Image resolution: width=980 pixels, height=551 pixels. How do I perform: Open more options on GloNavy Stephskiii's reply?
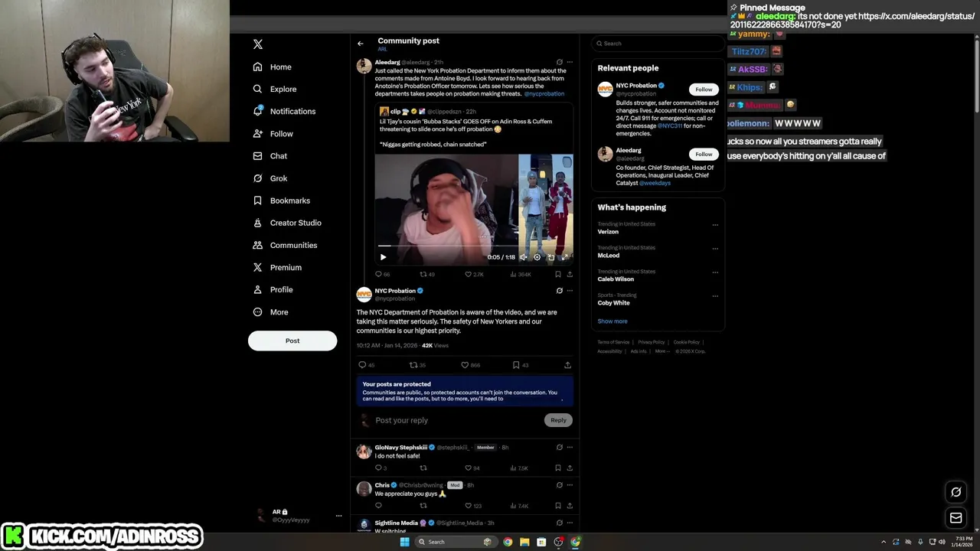(x=569, y=447)
